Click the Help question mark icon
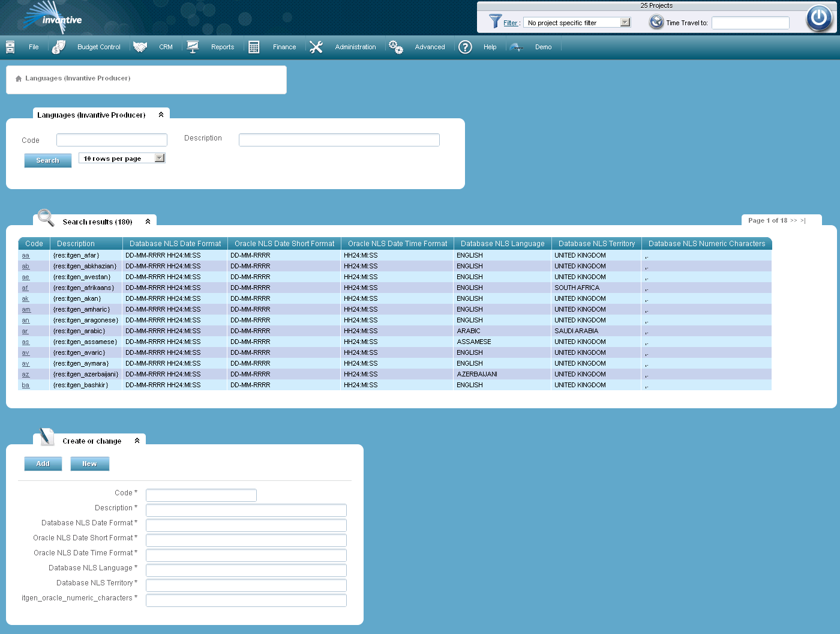This screenshot has height=634, width=840. coord(465,47)
